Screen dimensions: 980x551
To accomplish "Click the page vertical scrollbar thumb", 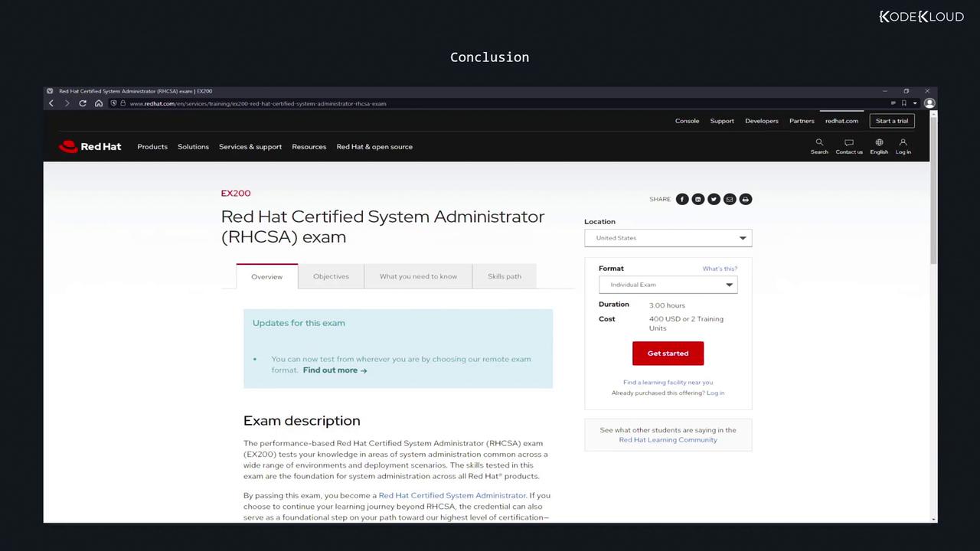I will [x=933, y=190].
